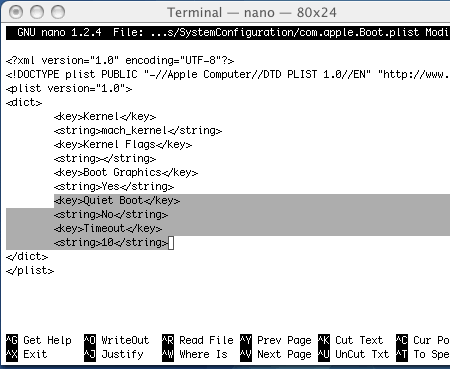Click the yellow minimize window button
This screenshot has width=450, height=369.
pyautogui.click(x=37, y=12)
